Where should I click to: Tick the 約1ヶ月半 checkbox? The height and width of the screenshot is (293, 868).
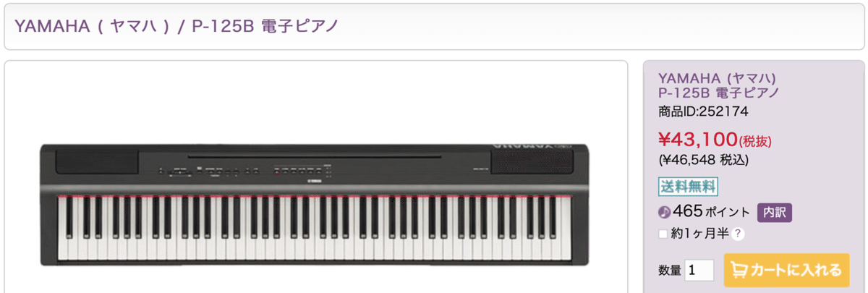pos(663,234)
